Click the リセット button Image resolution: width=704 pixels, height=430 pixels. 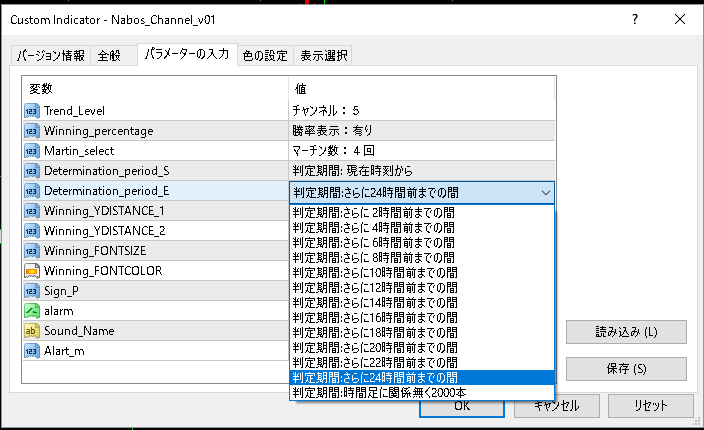coord(651,406)
